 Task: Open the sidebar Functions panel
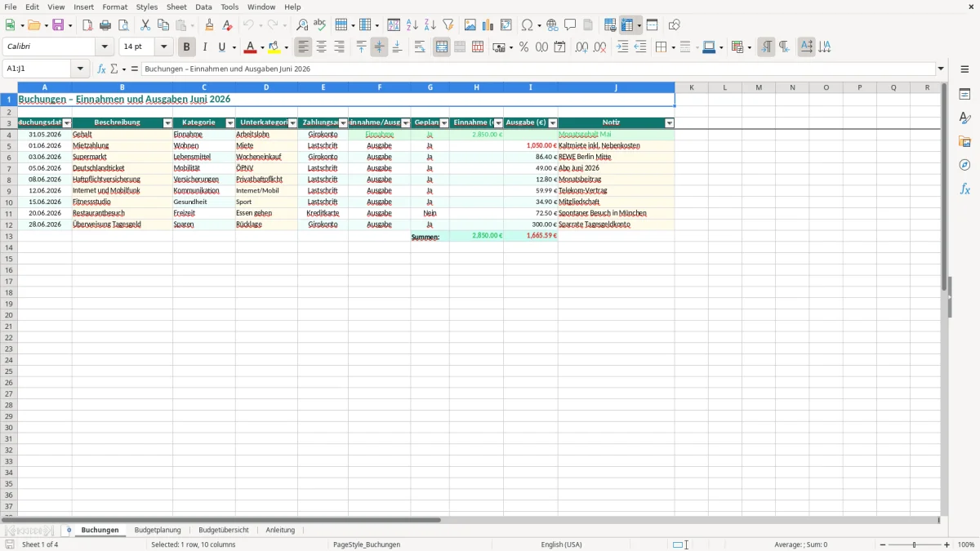coord(964,189)
